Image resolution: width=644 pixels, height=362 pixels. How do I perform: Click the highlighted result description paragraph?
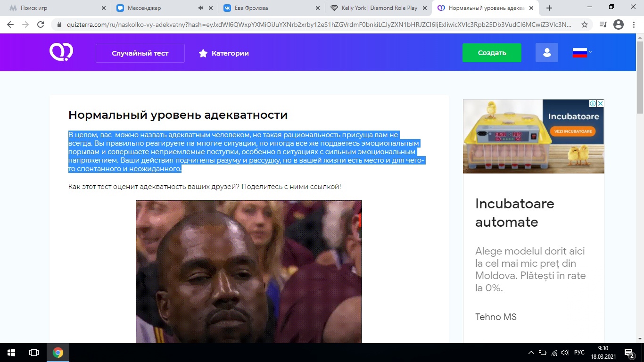pyautogui.click(x=247, y=152)
